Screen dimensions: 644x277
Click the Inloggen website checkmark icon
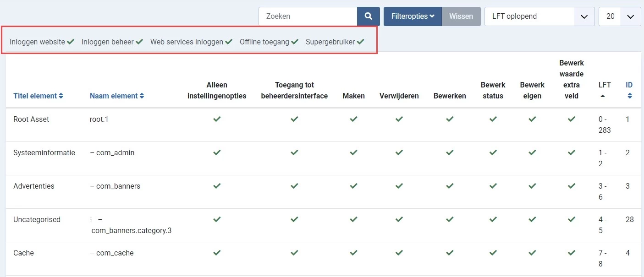tap(71, 42)
